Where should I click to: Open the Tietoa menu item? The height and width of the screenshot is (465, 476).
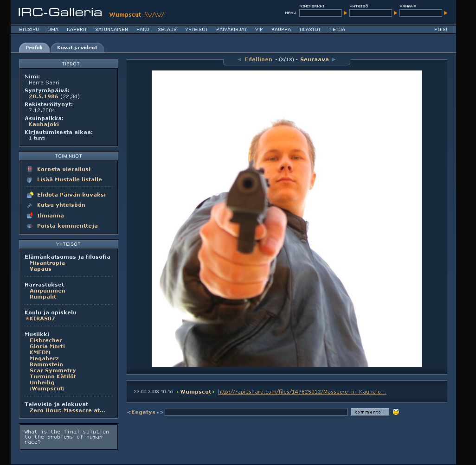[x=337, y=29]
